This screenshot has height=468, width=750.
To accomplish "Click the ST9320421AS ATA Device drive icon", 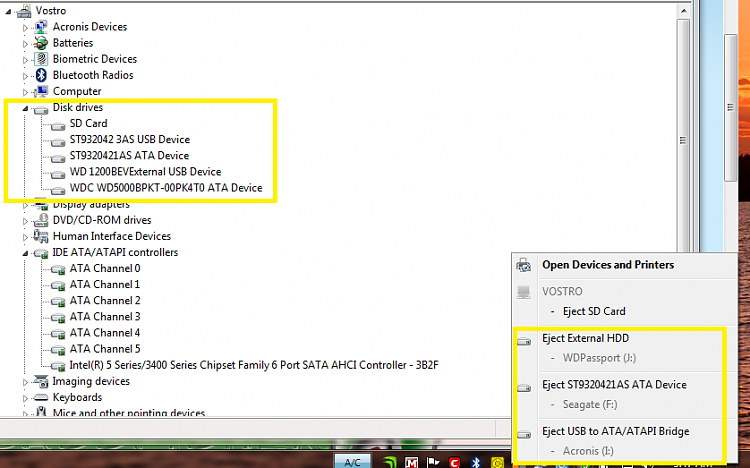I will tap(58, 158).
